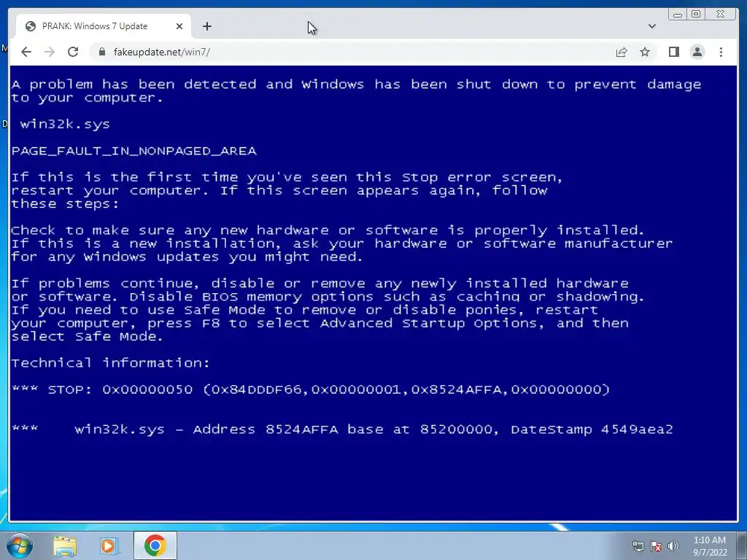Click the Chrome taskbar icon
The height and width of the screenshot is (560, 747).
point(155,545)
